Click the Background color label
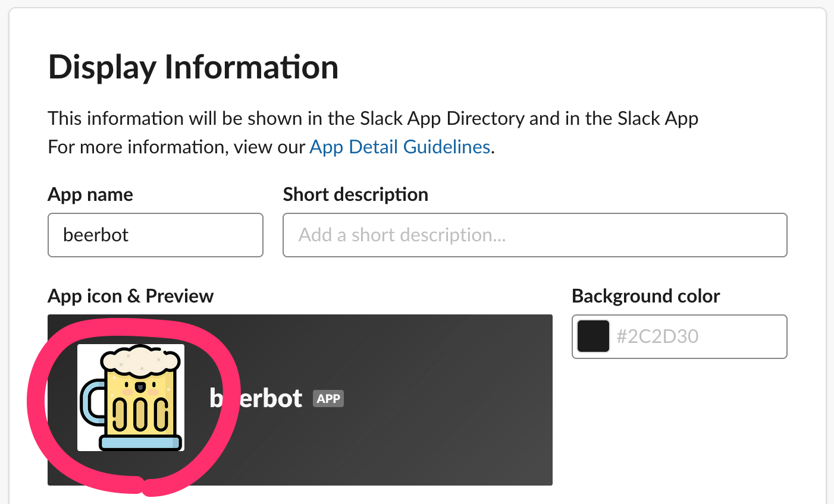The height and width of the screenshot is (504, 834). coord(645,296)
